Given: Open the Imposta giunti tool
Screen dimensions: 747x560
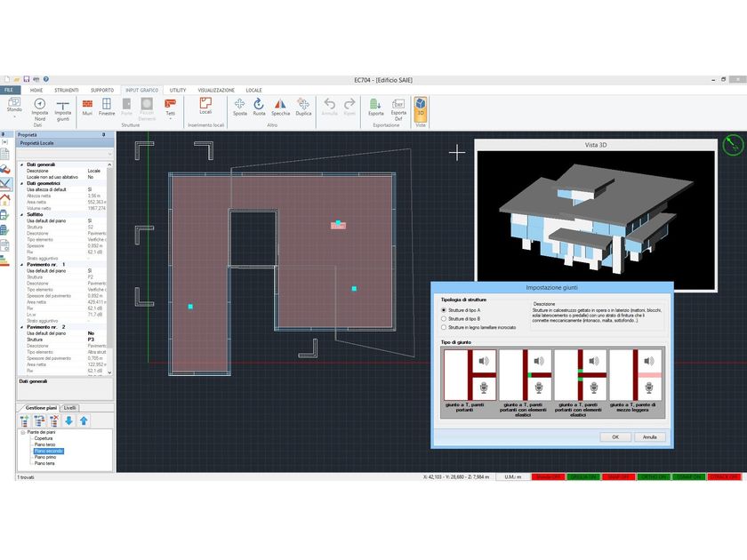Looking at the screenshot, I should click(x=63, y=109).
